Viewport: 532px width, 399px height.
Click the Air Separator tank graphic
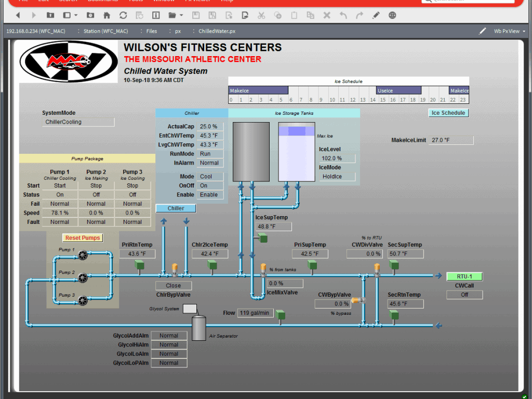tap(199, 328)
